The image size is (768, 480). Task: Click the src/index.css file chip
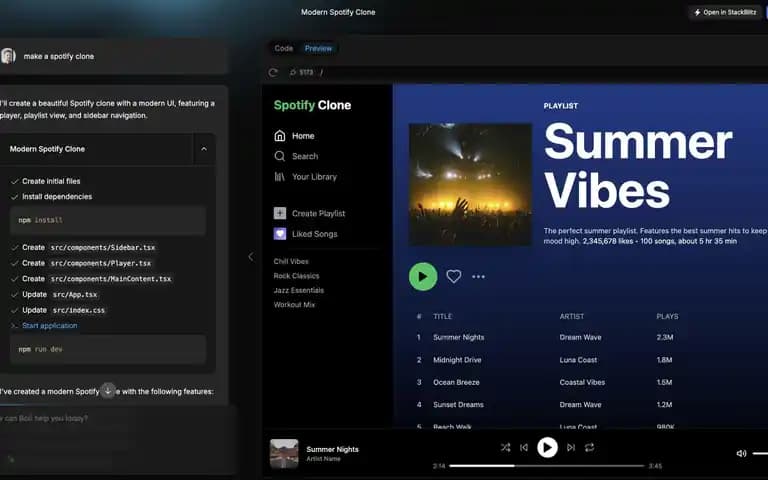(78, 310)
